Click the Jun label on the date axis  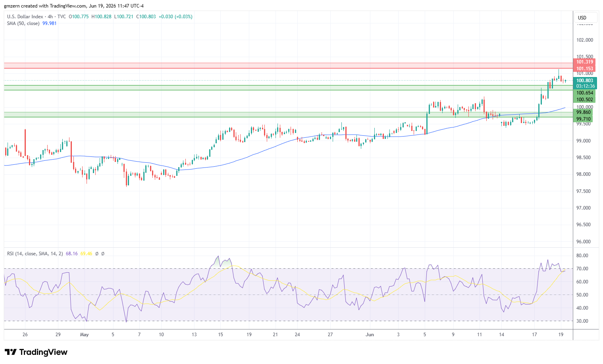(x=370, y=335)
